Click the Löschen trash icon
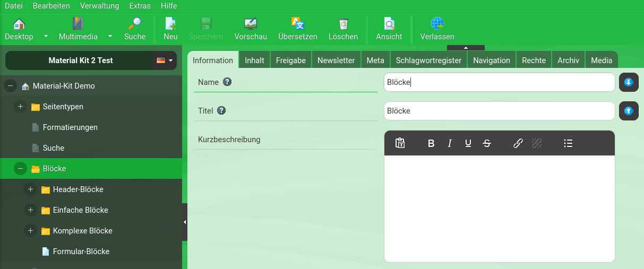644x269 pixels. point(343,24)
